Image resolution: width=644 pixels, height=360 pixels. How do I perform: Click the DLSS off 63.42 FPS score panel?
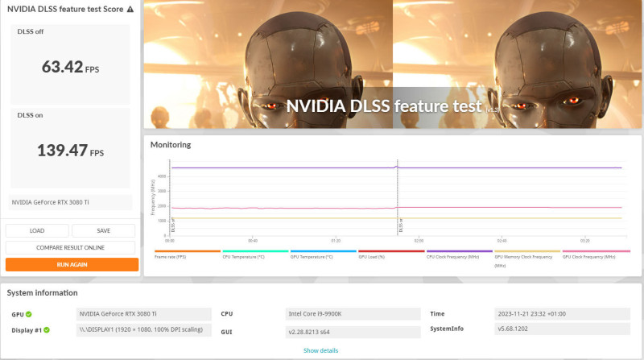72,66
